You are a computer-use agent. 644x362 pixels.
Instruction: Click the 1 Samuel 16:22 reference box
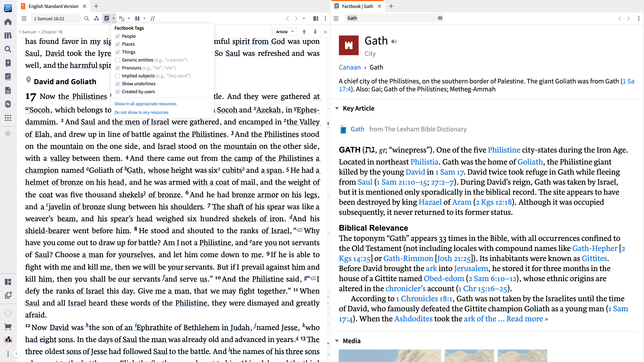pos(56,19)
